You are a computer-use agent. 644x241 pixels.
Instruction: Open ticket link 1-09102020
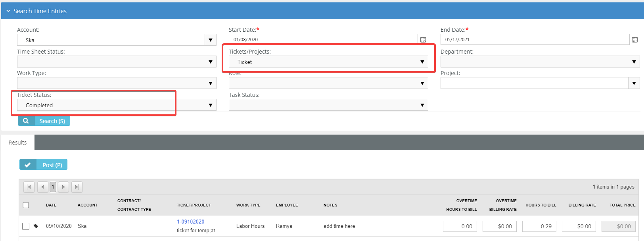coord(190,222)
